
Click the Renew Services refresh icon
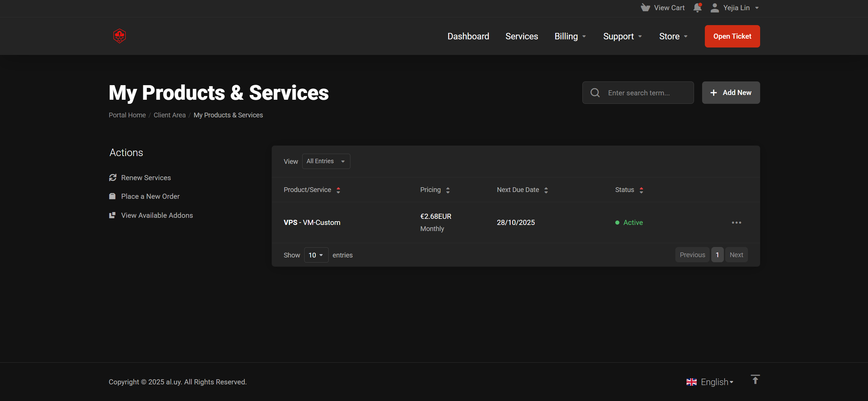[x=113, y=177]
